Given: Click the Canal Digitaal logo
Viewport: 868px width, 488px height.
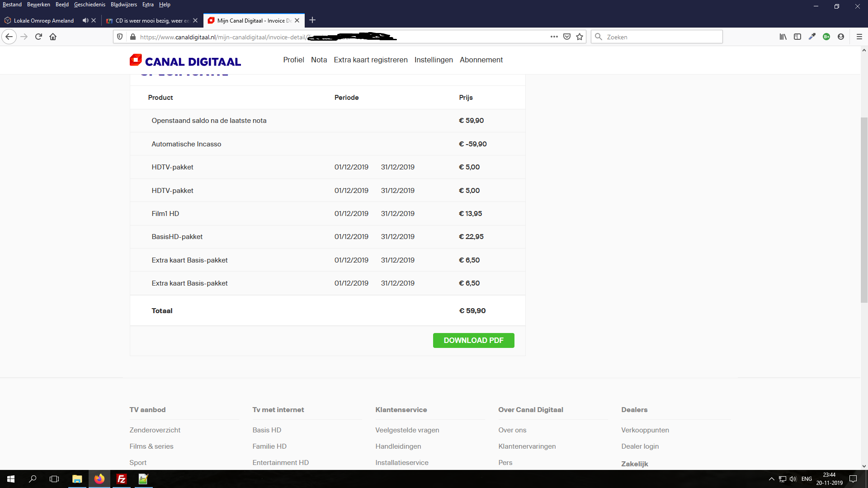Looking at the screenshot, I should (x=185, y=61).
